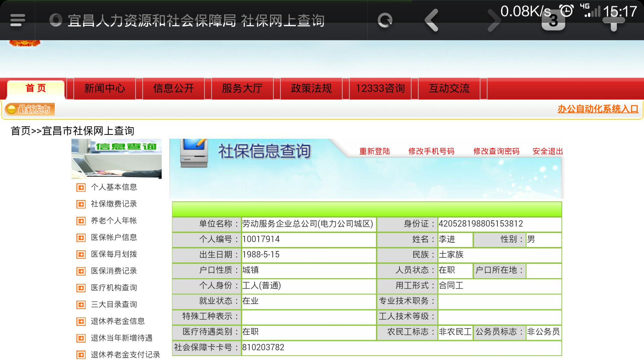Click the browser address bar title

[x=196, y=21]
